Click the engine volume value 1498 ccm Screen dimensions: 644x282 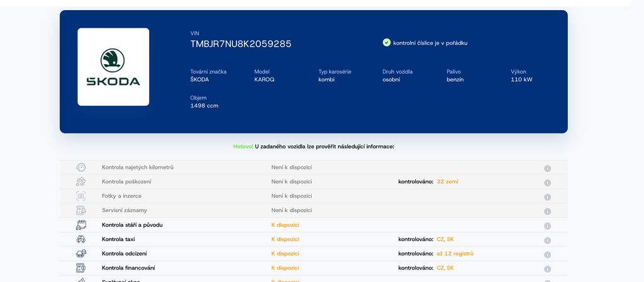click(x=204, y=106)
